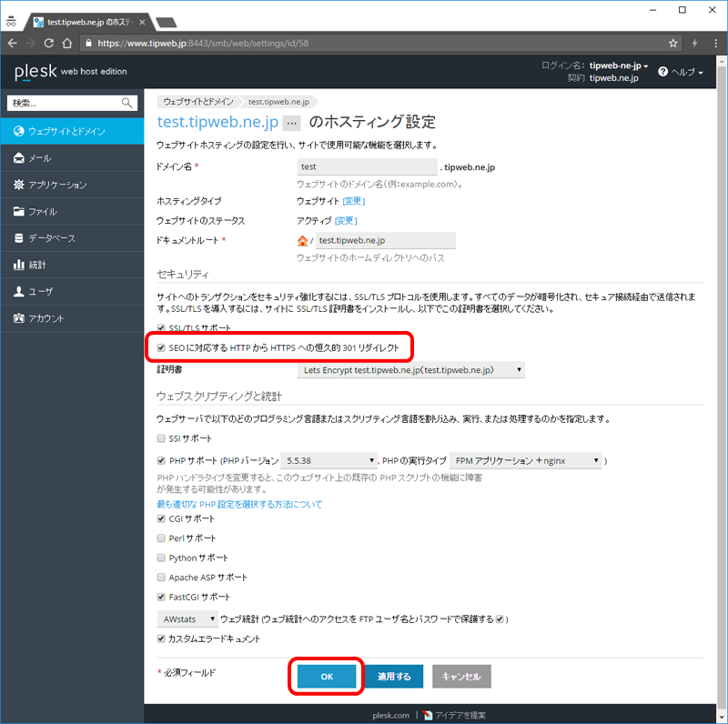
Task: Enable Perl サポート checkbox
Action: coord(161,538)
